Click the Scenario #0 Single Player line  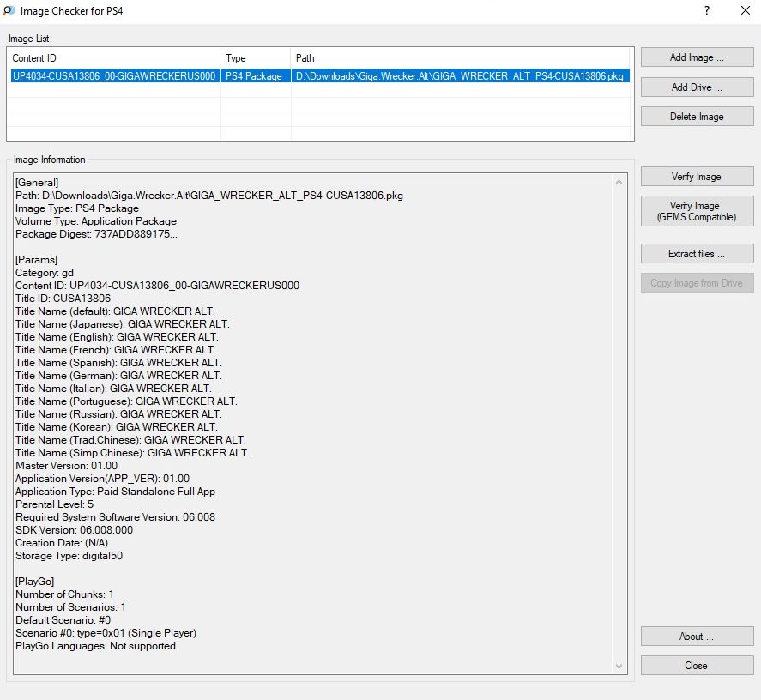click(106, 633)
